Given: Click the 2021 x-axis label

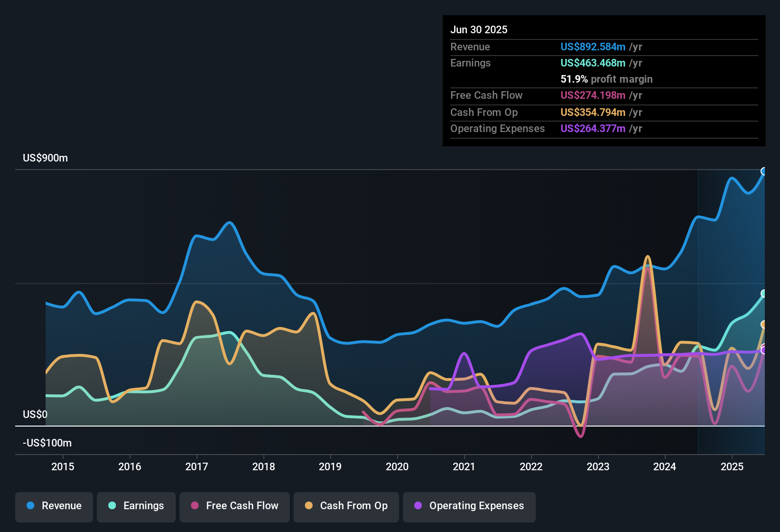Looking at the screenshot, I should click(464, 466).
